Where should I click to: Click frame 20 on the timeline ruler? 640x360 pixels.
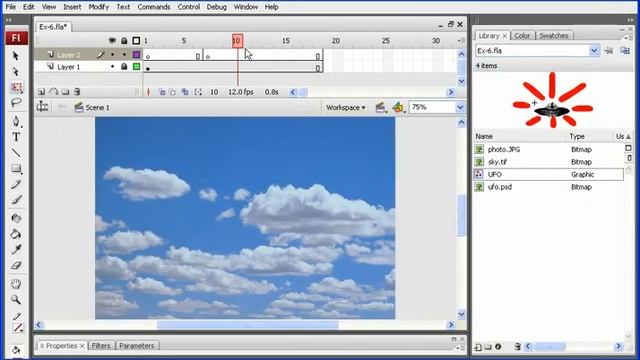336,40
